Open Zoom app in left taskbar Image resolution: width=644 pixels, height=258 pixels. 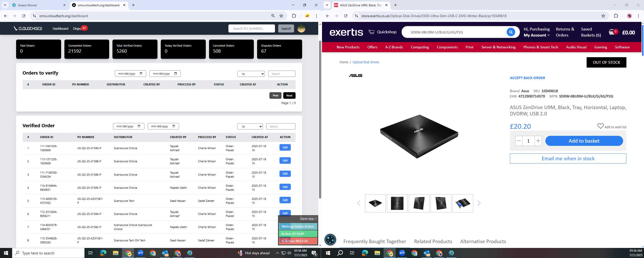tap(140, 253)
